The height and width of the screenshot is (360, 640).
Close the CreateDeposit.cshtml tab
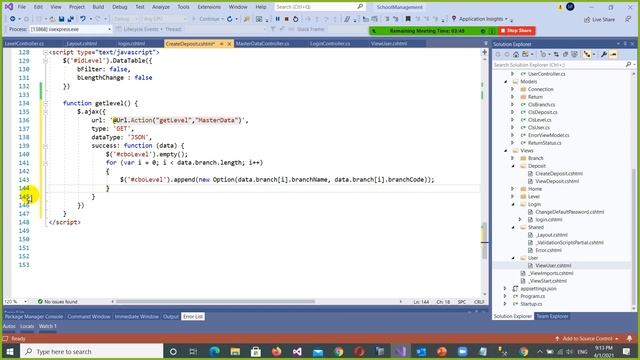coord(229,44)
